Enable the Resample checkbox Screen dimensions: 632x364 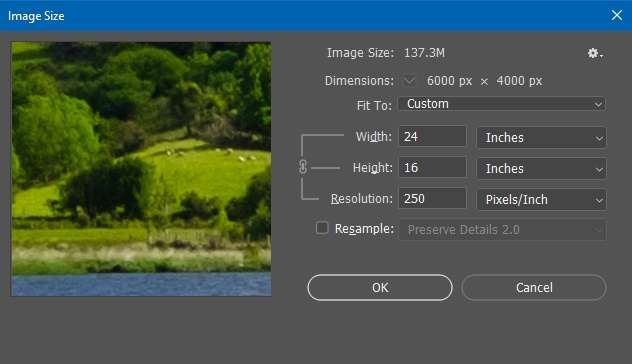pos(322,228)
